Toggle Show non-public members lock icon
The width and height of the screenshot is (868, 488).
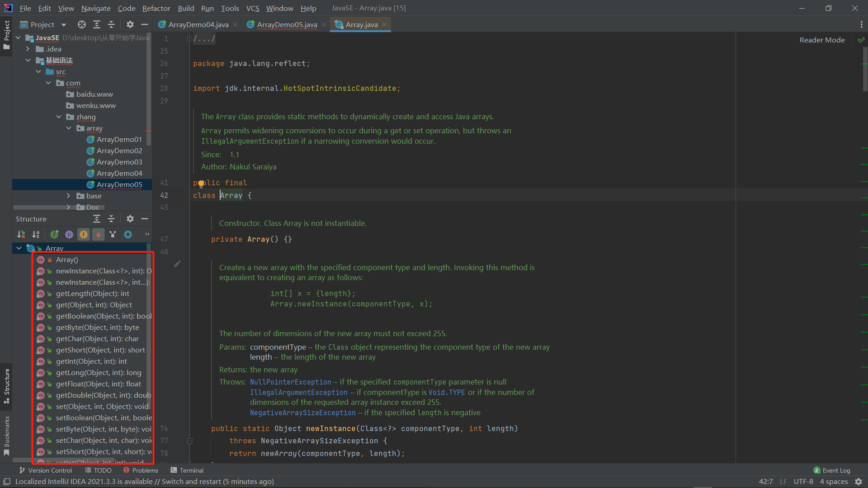[x=98, y=234]
